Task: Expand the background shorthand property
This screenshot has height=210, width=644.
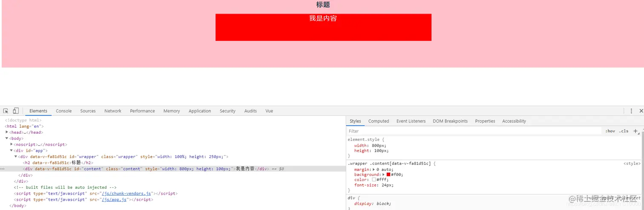Action: [384, 175]
